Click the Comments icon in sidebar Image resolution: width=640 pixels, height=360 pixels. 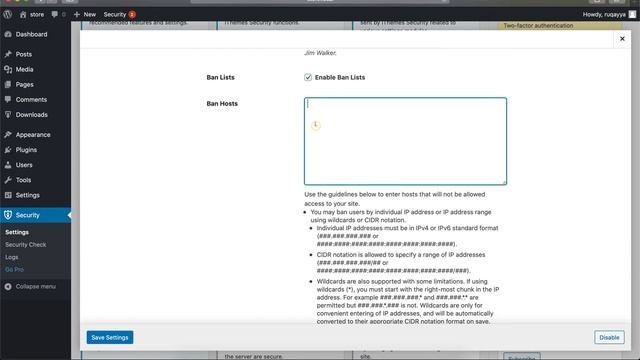coord(8,100)
